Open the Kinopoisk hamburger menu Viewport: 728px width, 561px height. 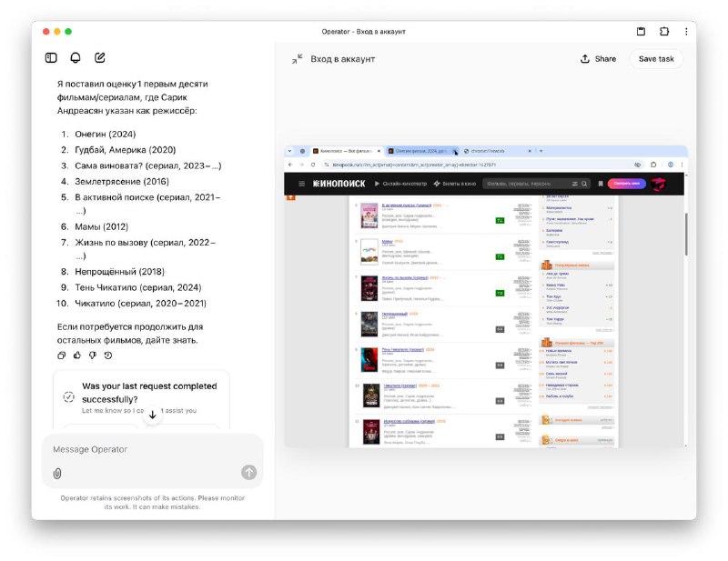(x=302, y=184)
